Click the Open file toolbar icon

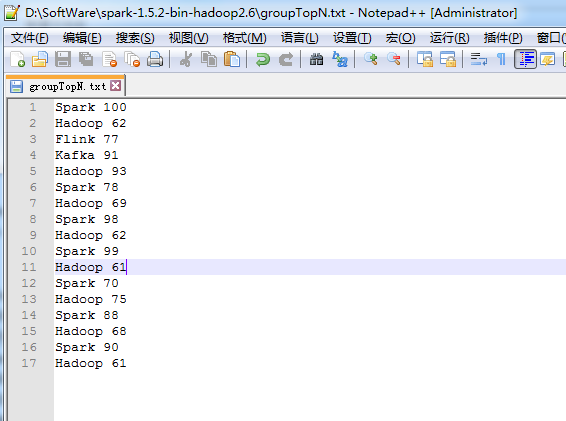click(x=40, y=59)
